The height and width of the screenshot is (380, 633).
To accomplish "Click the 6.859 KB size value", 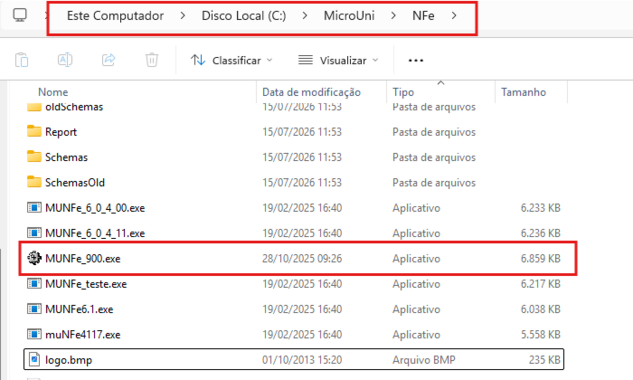I will 541,258.
